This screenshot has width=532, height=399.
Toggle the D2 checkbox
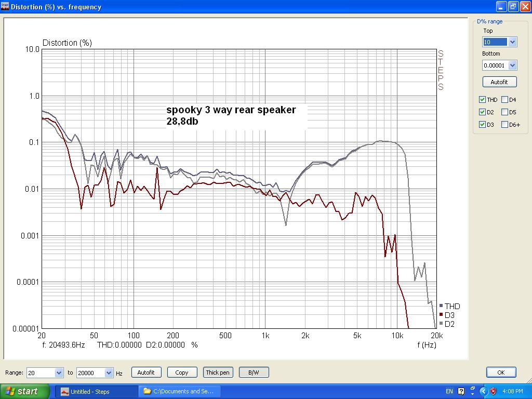tap(482, 112)
